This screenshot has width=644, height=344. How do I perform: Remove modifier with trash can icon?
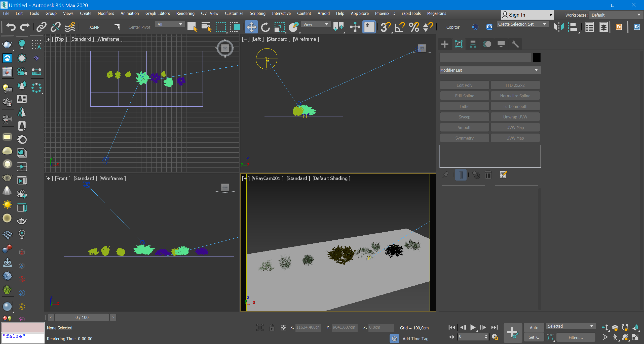click(488, 175)
